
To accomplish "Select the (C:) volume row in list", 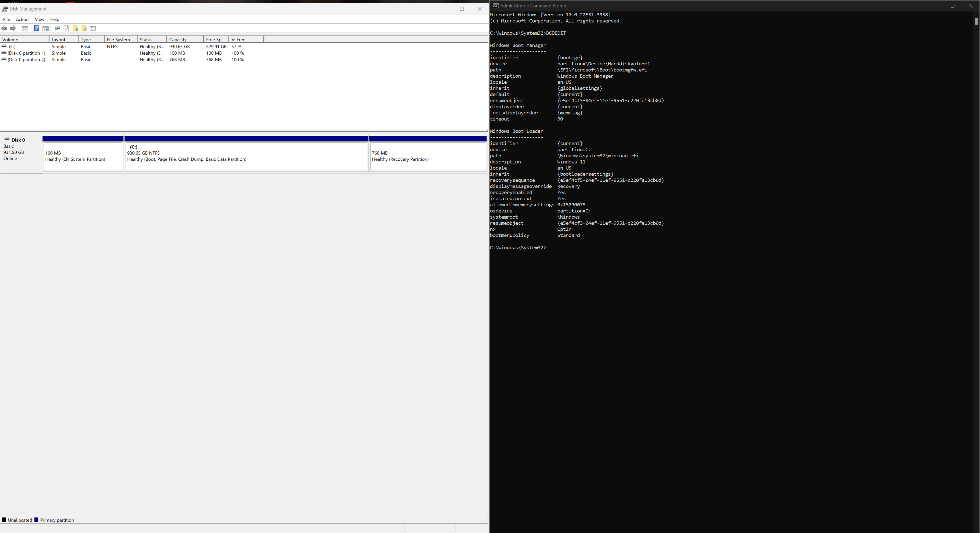I will tap(12, 47).
